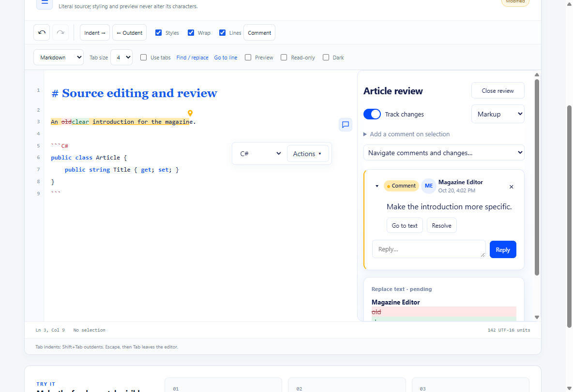
Task: Click the 'Ln 3, Col 9' status text
Action: pos(50,330)
